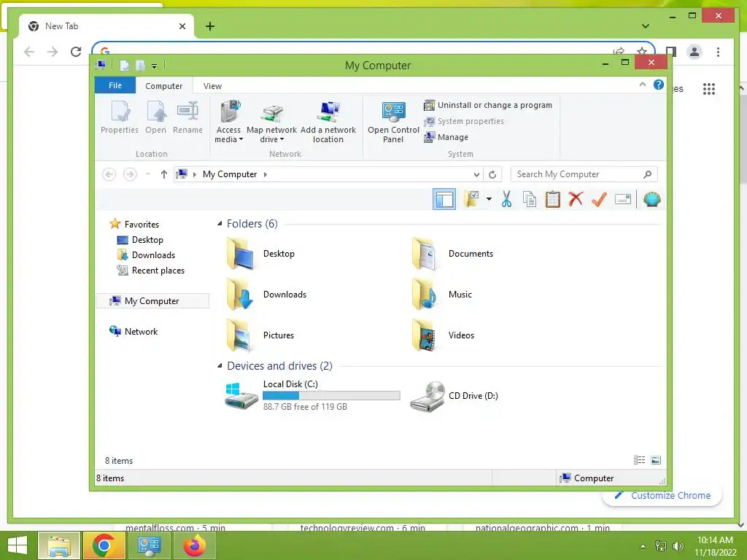Select the Videos folder
Image resolution: width=747 pixels, height=560 pixels.
(443, 335)
